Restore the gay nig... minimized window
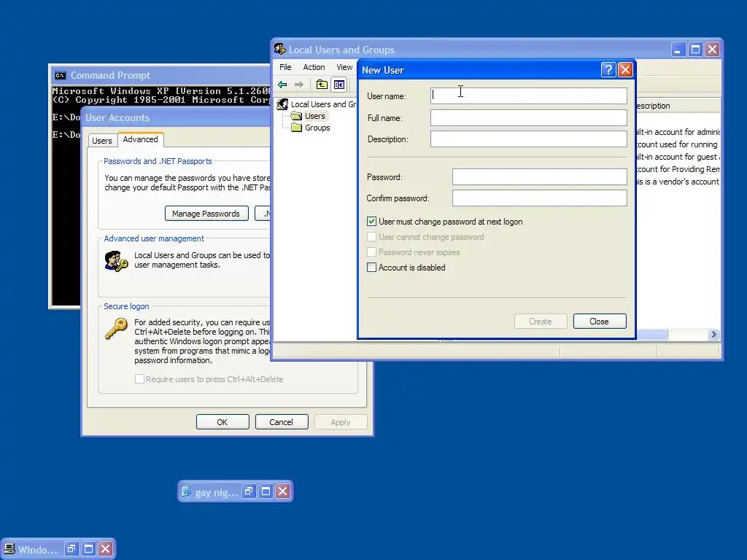The height and width of the screenshot is (560, 747). click(249, 491)
